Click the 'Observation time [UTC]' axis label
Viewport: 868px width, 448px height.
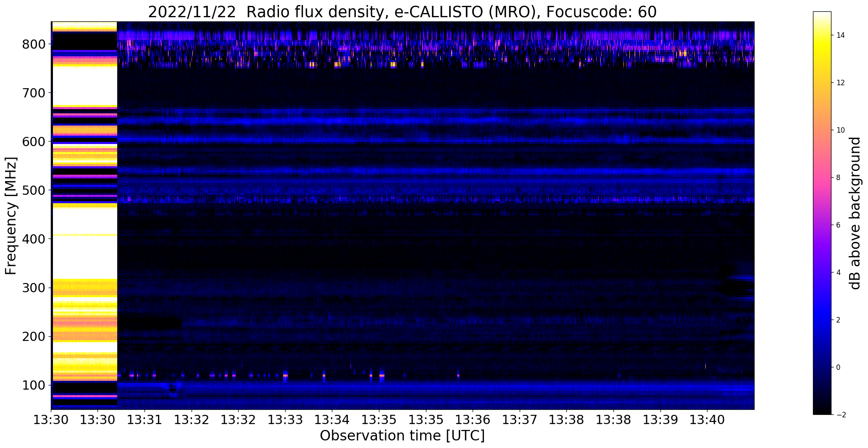[402, 436]
